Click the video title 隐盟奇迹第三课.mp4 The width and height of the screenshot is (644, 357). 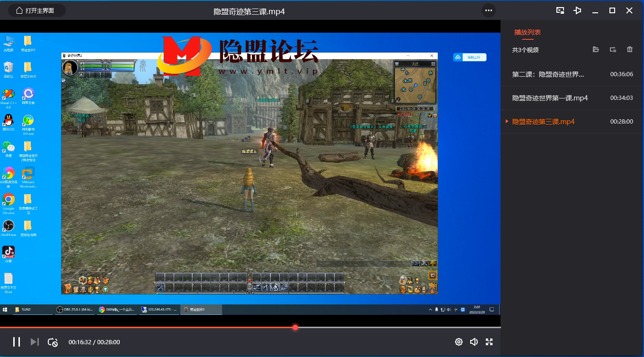coord(249,11)
